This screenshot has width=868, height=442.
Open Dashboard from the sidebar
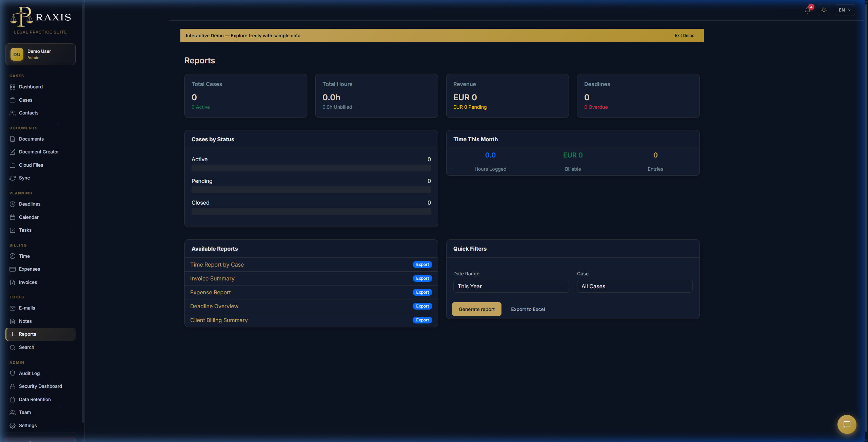40,87
